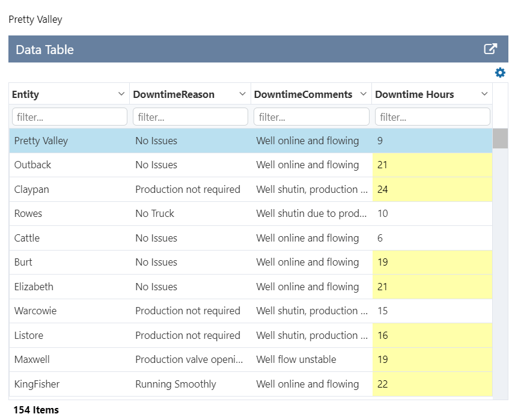
Task: Click the Entity filter field
Action: coord(69,117)
